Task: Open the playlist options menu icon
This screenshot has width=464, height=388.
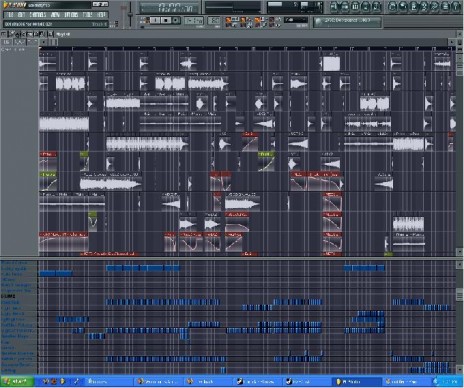Action: click(x=3, y=34)
